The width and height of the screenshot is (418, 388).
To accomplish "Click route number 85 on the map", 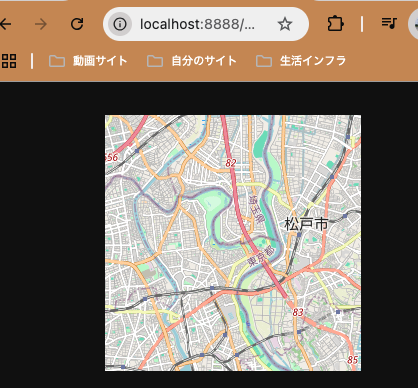I will pyautogui.click(x=352, y=360).
